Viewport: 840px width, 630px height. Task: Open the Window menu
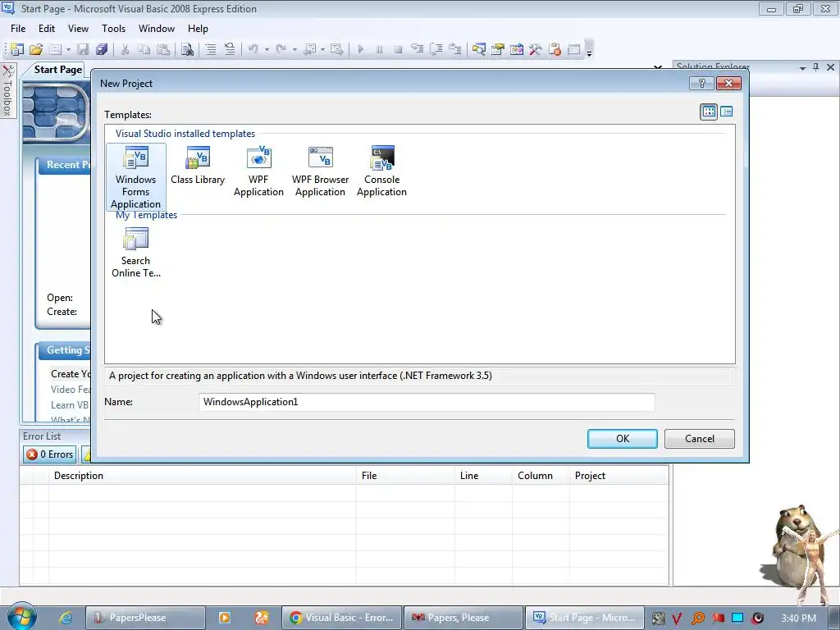157,29
